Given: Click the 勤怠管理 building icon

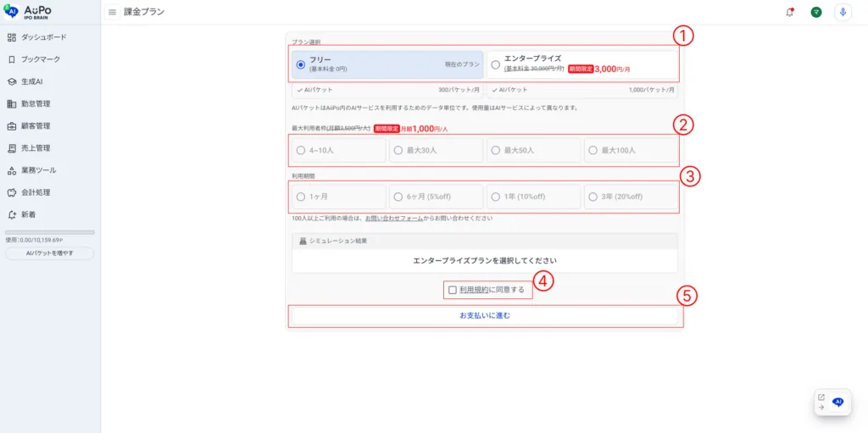Looking at the screenshot, I should click(12, 103).
